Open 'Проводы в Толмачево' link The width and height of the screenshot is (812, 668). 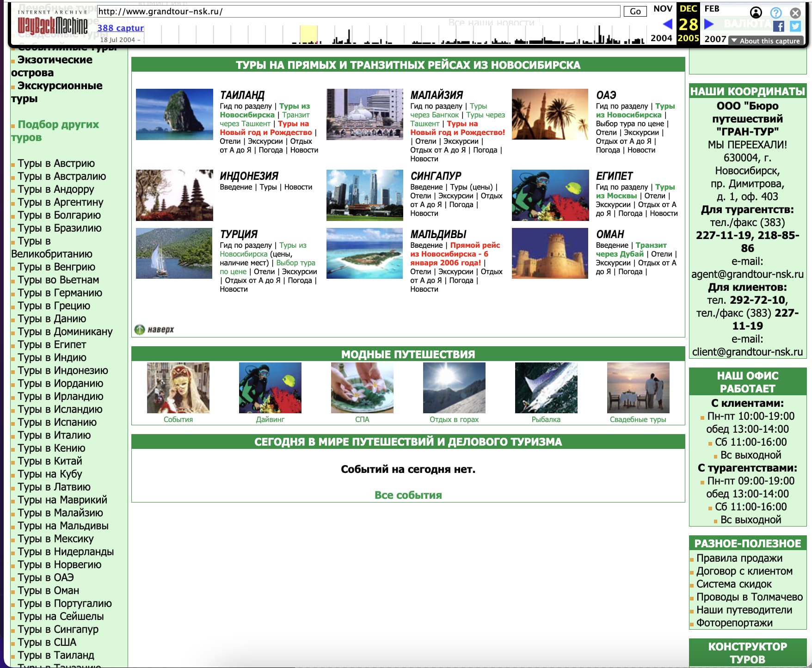(749, 597)
